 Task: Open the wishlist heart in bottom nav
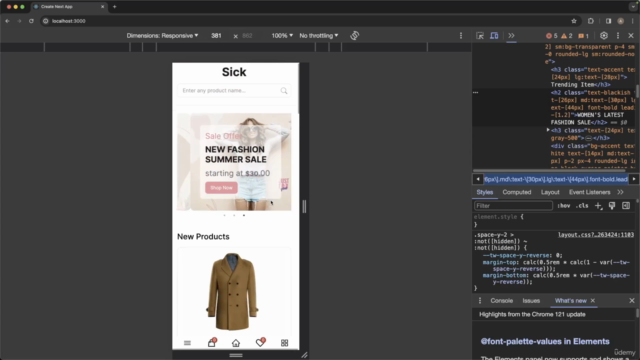point(260,342)
